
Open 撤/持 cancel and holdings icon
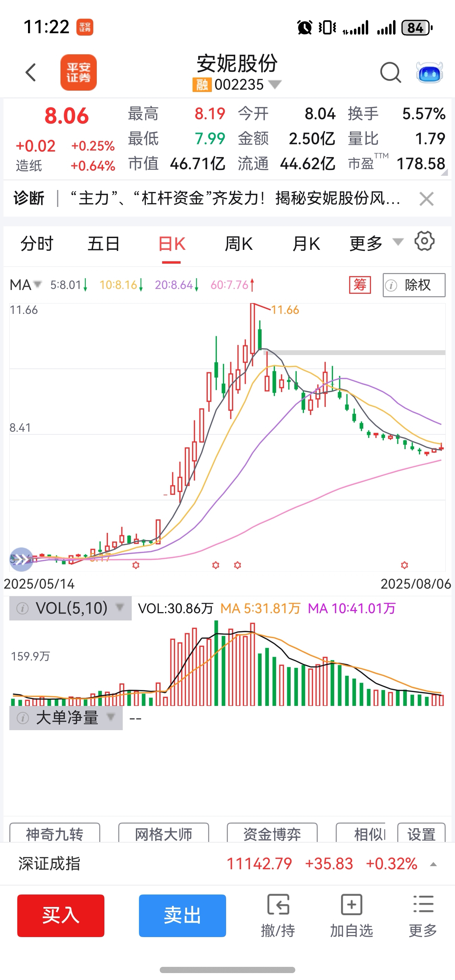coord(278,916)
